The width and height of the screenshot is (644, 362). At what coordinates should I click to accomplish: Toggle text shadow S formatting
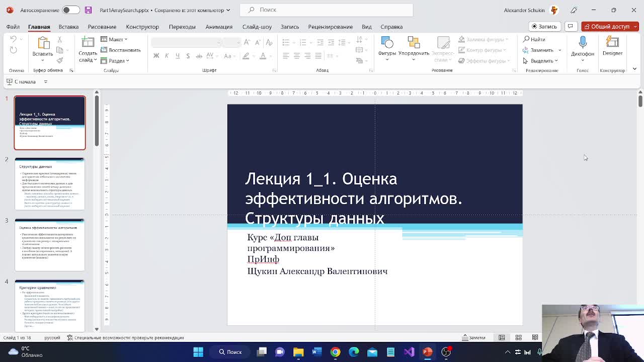[188, 56]
